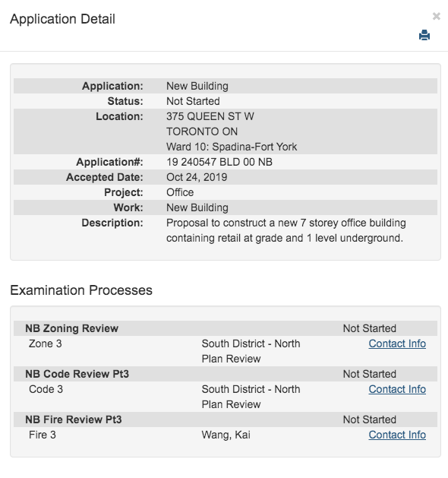This screenshot has height=478, width=448.
Task: Click the Wang, Kai examiner name
Action: point(226,435)
